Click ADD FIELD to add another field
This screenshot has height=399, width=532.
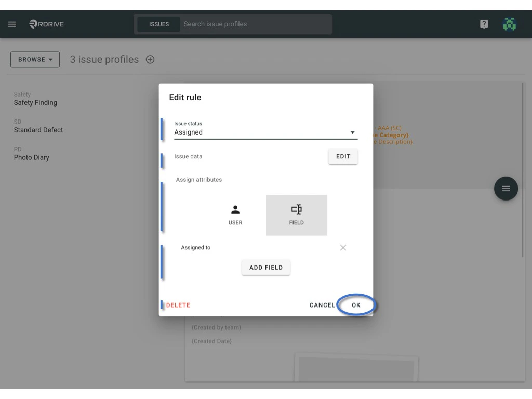266,267
